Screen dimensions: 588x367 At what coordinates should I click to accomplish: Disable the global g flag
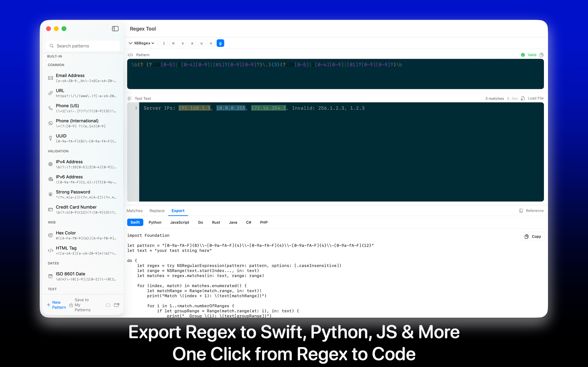pos(220,43)
